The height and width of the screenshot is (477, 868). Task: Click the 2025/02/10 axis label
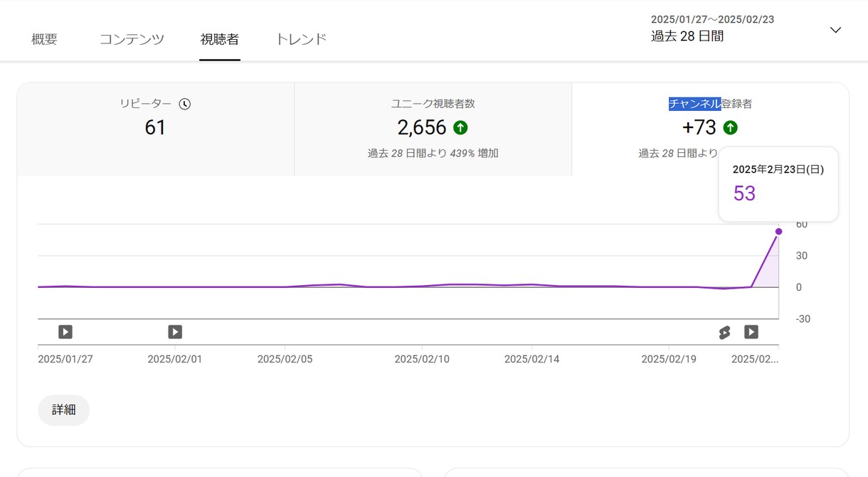(x=422, y=359)
